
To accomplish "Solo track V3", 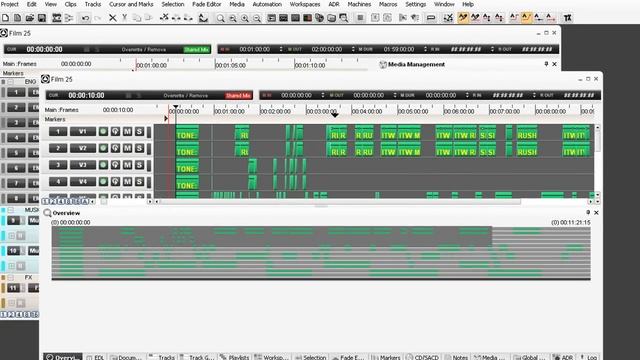I will (x=139, y=165).
